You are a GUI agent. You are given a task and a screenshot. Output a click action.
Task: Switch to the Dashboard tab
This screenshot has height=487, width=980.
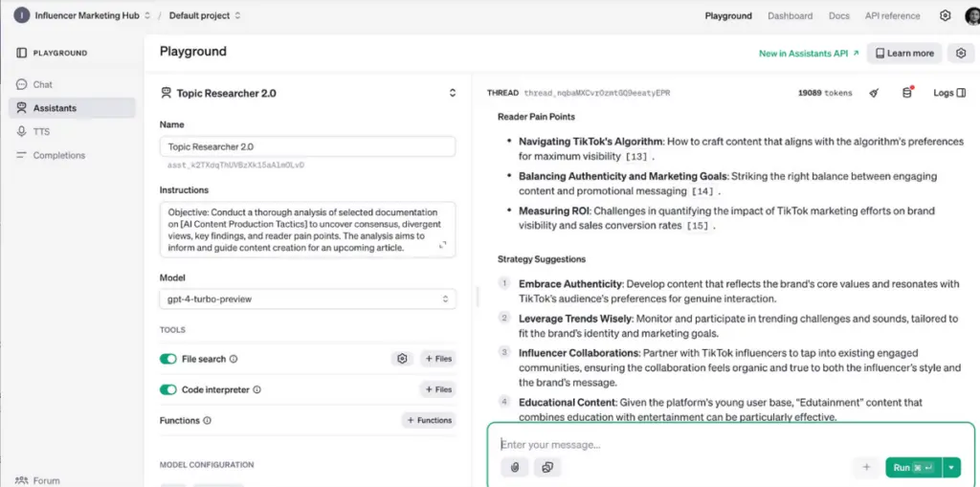click(790, 15)
